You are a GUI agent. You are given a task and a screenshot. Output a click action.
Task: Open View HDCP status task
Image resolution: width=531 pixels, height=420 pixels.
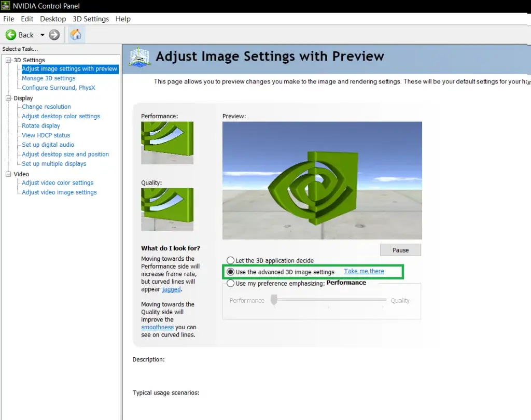coord(46,135)
